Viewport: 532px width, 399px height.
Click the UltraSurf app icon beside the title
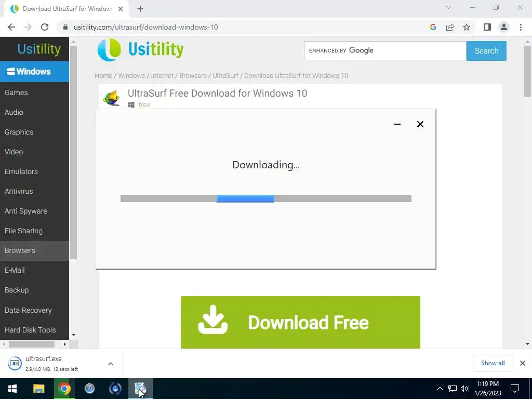coord(112,98)
